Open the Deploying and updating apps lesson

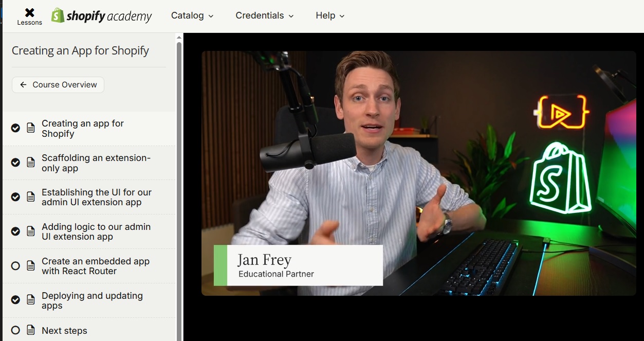[x=93, y=301]
